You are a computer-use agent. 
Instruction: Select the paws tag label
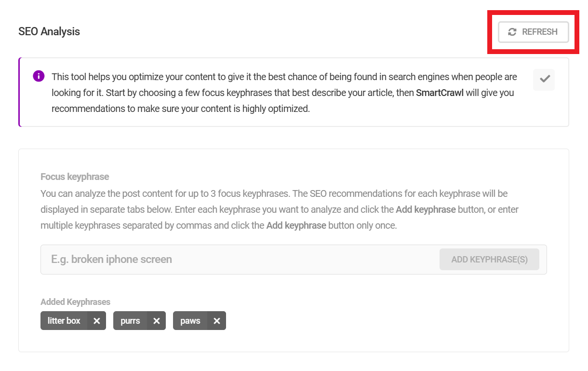point(190,321)
